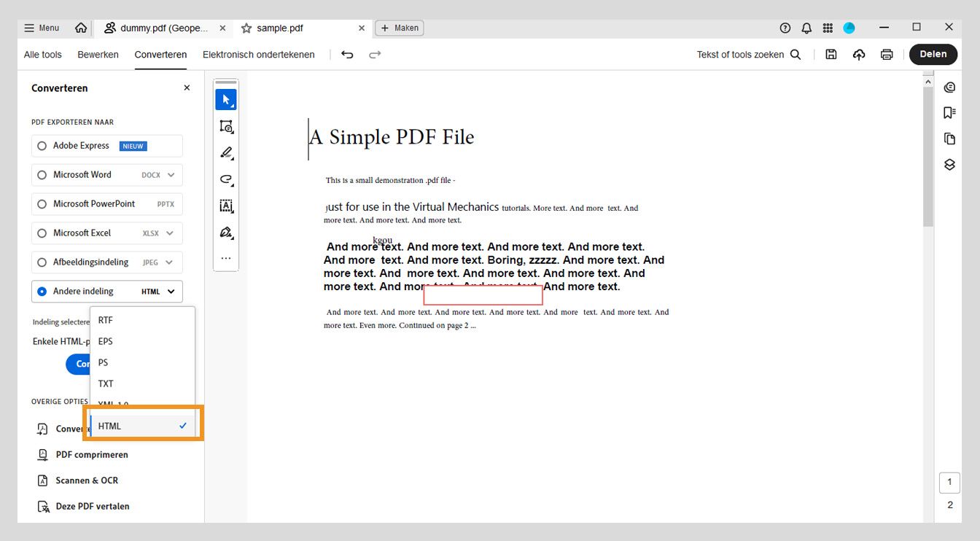Choose the highlighter pen tool
This screenshot has height=541, width=980.
tap(226, 153)
